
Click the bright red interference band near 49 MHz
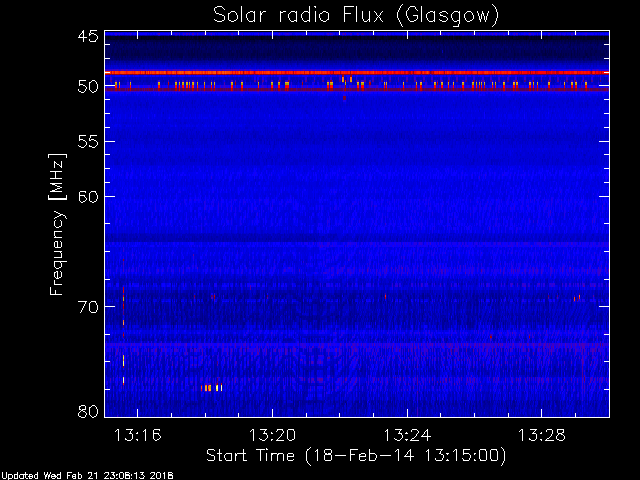(x=357, y=73)
